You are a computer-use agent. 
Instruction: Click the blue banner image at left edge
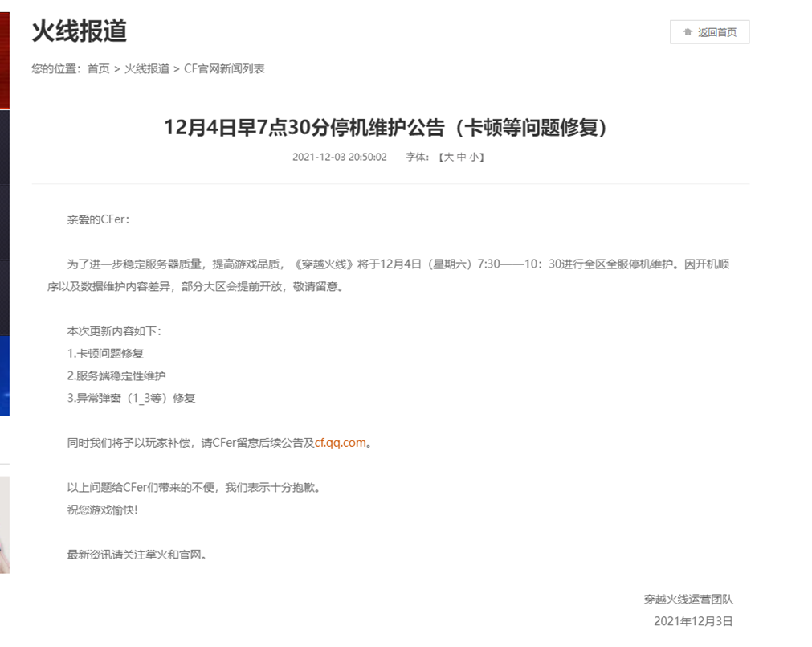click(4, 375)
